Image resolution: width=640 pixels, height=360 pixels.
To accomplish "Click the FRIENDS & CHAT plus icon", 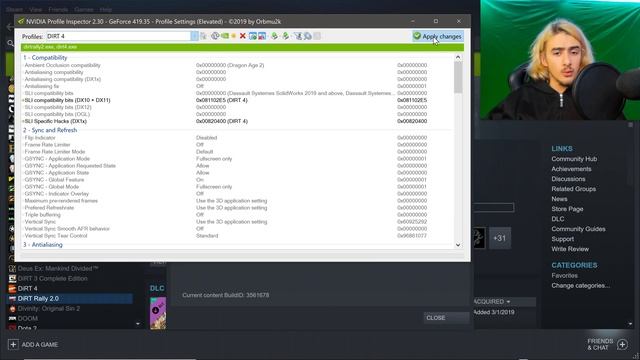I will 622,344.
